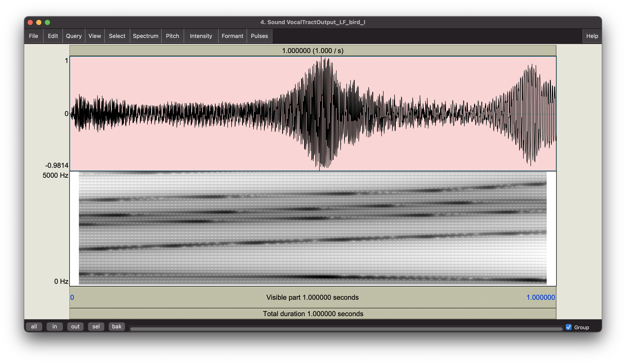The width and height of the screenshot is (626, 364).
Task: Open the Select menu
Action: [x=117, y=36]
